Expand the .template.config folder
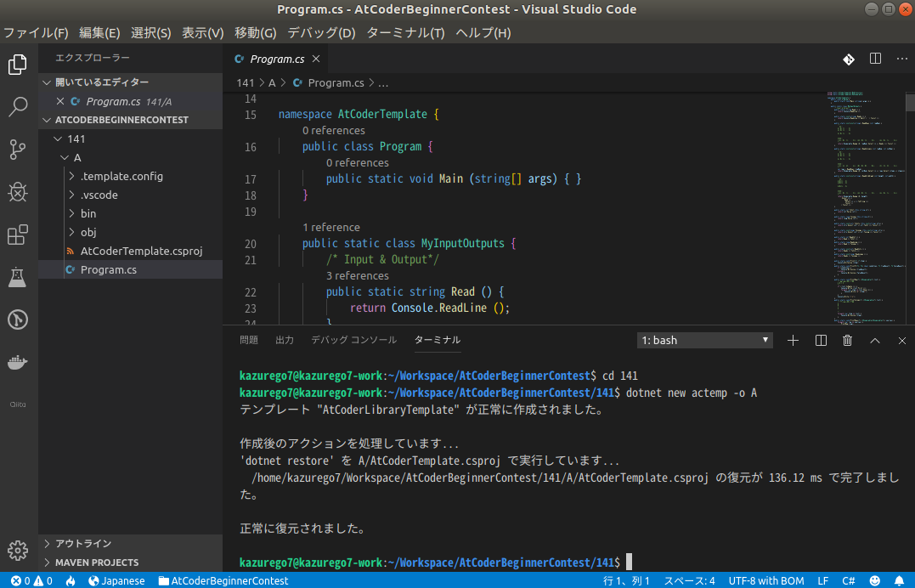Screen dimensions: 915x588 click(131, 177)
